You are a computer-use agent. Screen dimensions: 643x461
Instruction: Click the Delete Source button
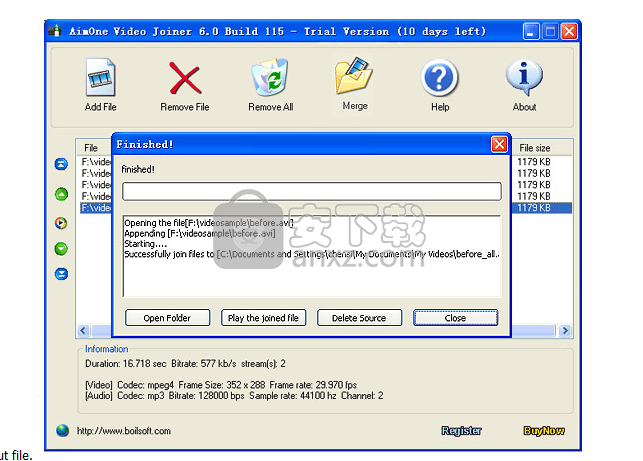click(358, 318)
